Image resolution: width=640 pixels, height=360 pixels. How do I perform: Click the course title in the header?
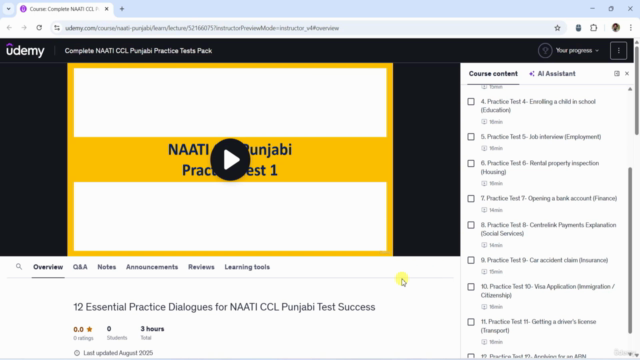(x=138, y=51)
